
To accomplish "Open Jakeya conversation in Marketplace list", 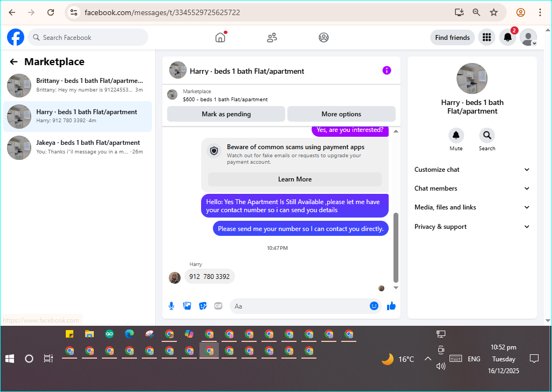I will point(78,148).
